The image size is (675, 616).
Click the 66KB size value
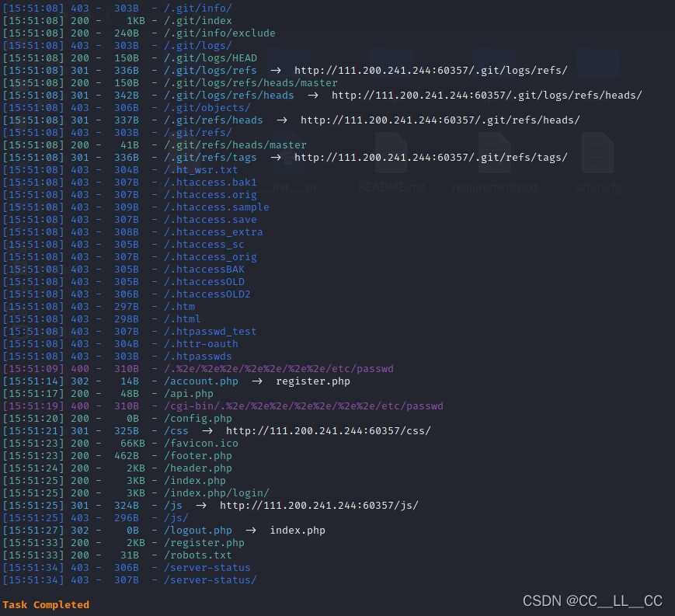(133, 444)
